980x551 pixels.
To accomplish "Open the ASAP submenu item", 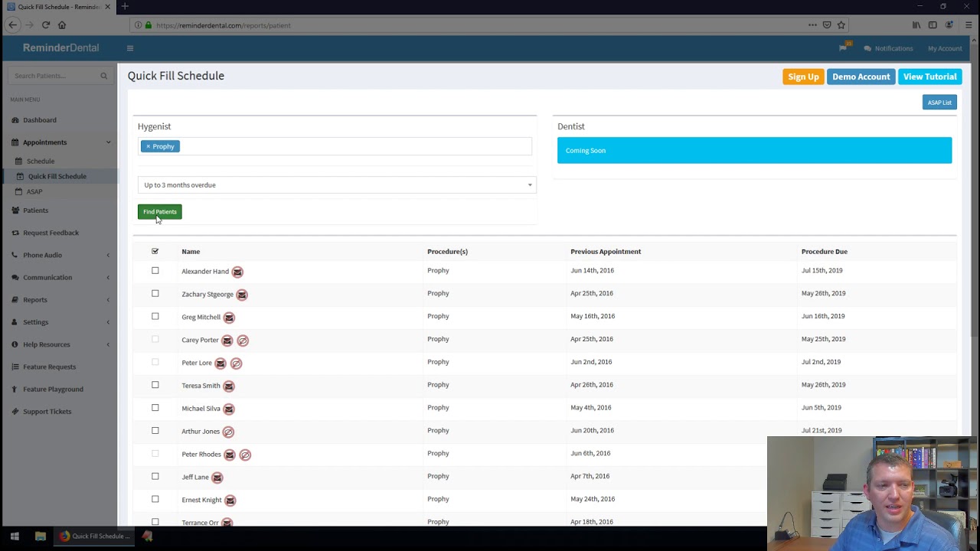I will pyautogui.click(x=34, y=192).
